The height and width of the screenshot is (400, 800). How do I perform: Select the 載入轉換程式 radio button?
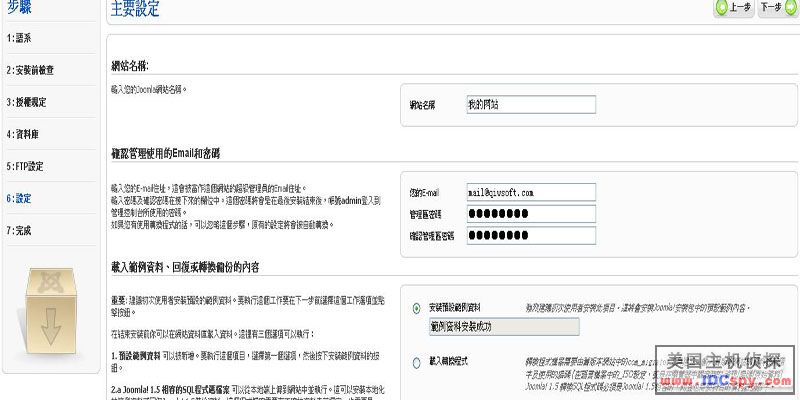(416, 363)
